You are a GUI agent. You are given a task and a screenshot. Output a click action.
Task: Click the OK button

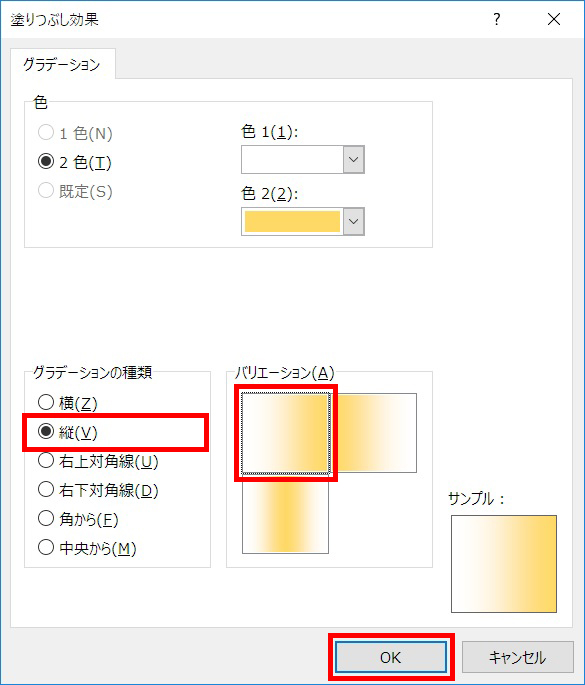click(x=391, y=657)
